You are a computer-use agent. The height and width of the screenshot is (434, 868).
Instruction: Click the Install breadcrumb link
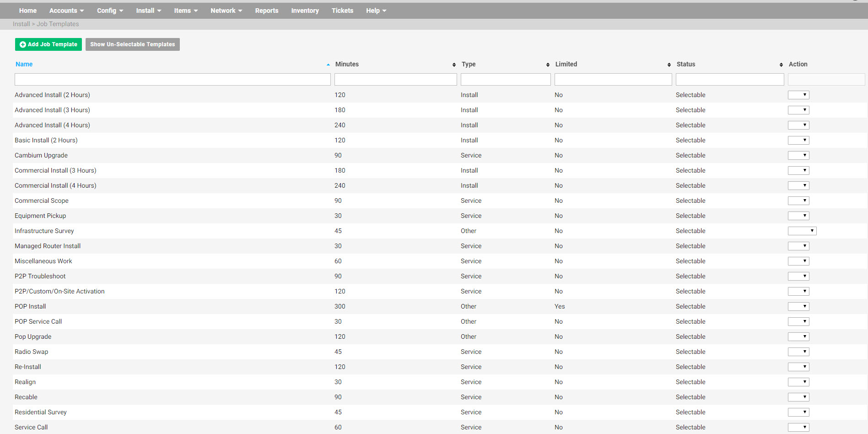pyautogui.click(x=21, y=24)
